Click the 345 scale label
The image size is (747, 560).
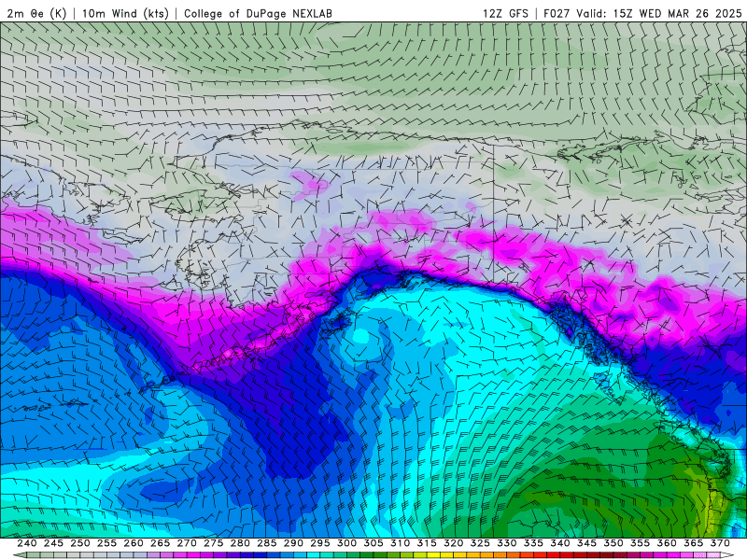point(587,543)
